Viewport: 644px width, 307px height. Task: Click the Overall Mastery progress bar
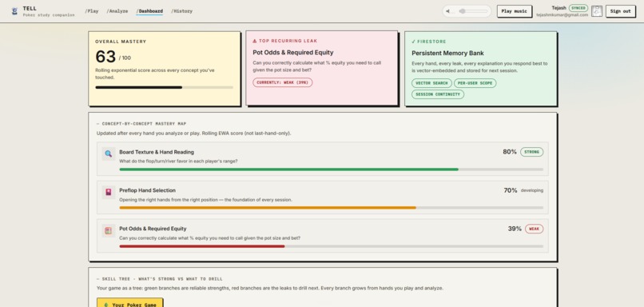165,87
